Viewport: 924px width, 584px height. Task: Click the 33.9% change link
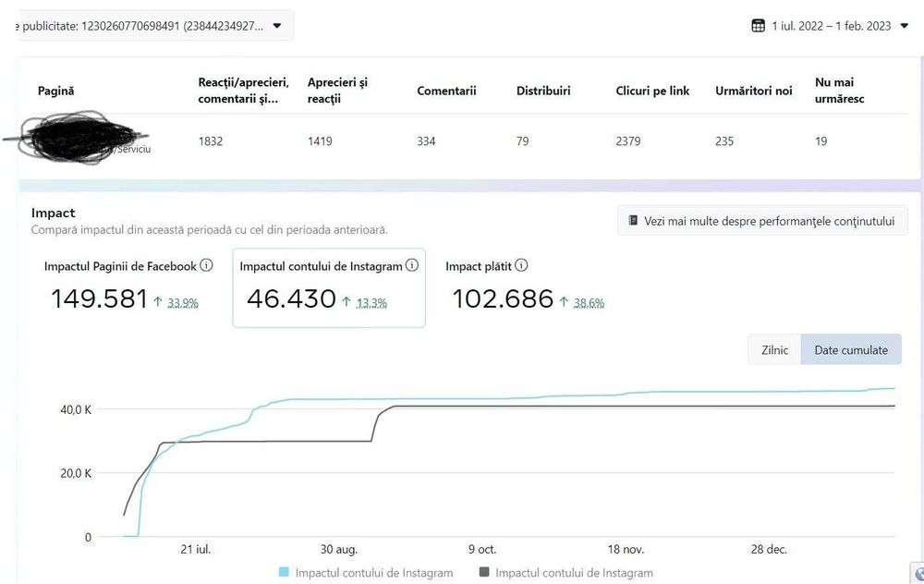point(183,302)
